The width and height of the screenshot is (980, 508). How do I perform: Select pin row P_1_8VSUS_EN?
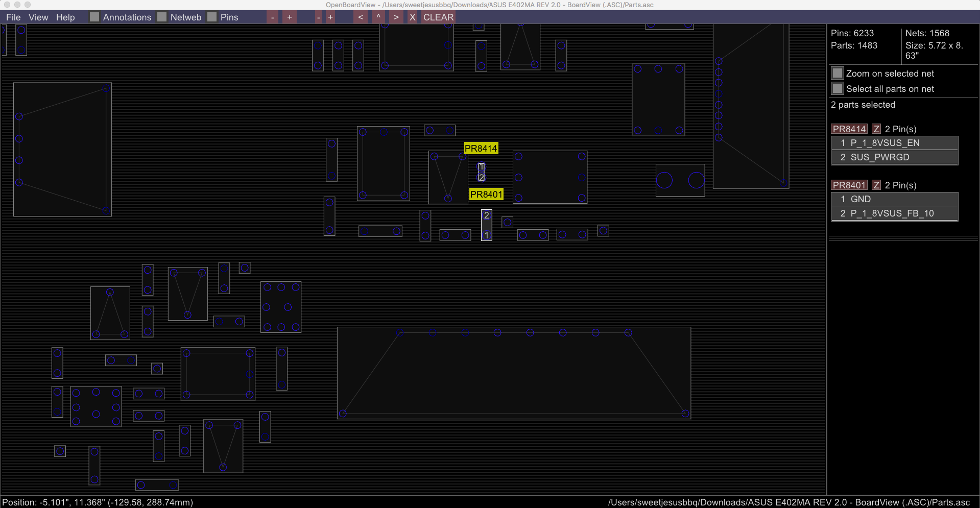[x=895, y=143]
